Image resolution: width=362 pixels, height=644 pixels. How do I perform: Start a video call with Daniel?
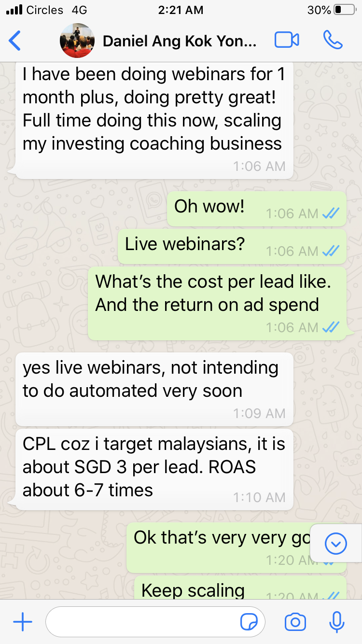pyautogui.click(x=287, y=40)
